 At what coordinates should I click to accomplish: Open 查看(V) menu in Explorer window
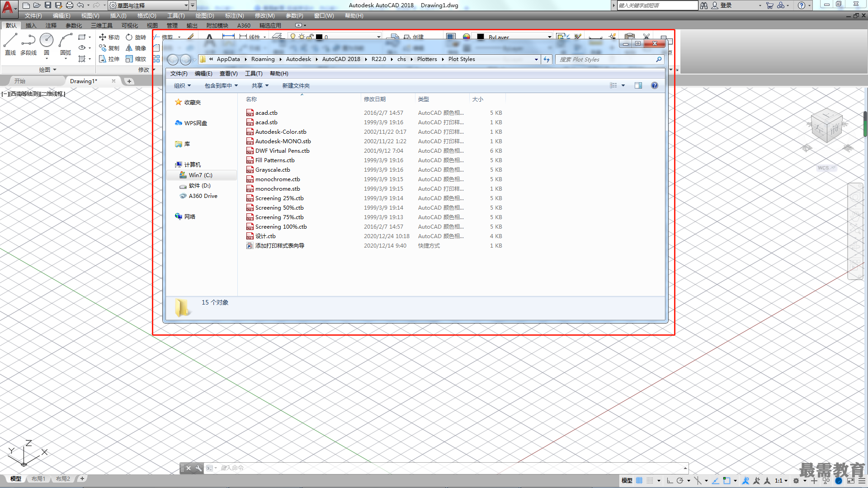click(228, 74)
